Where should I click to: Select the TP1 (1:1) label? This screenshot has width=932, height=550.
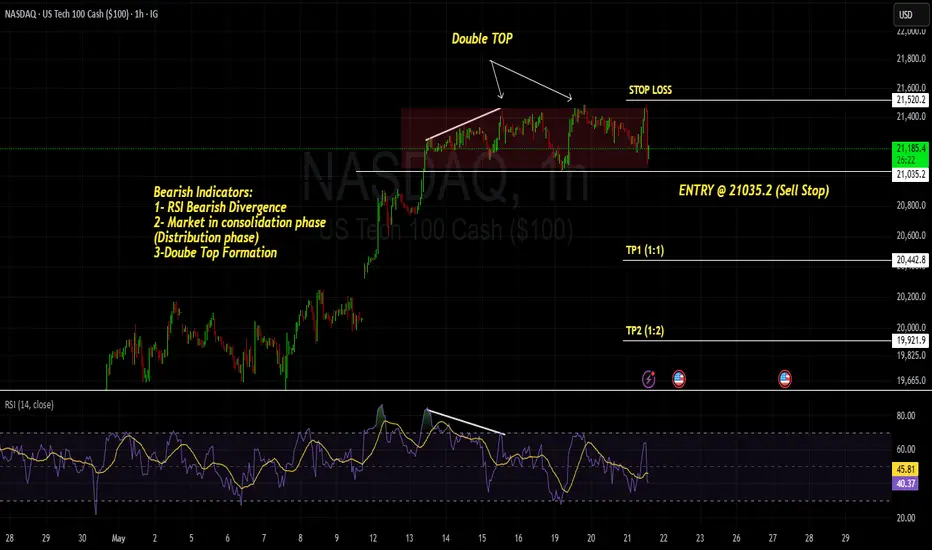(x=645, y=250)
